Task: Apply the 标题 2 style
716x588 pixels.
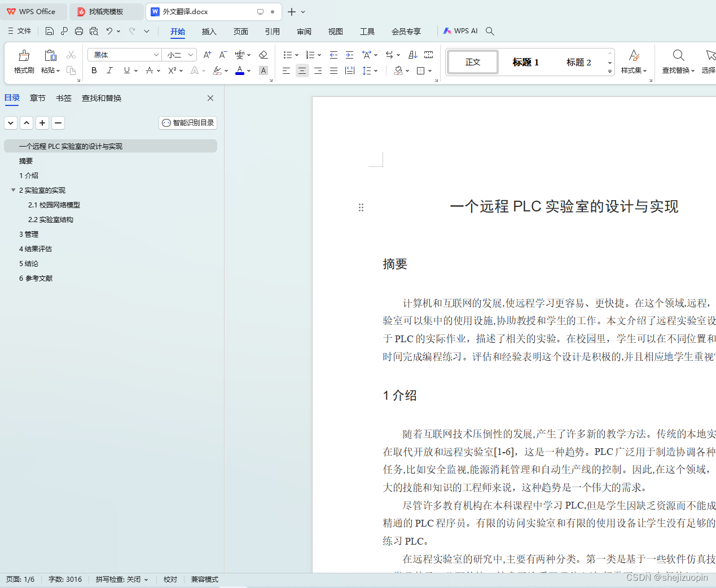Action: (579, 62)
